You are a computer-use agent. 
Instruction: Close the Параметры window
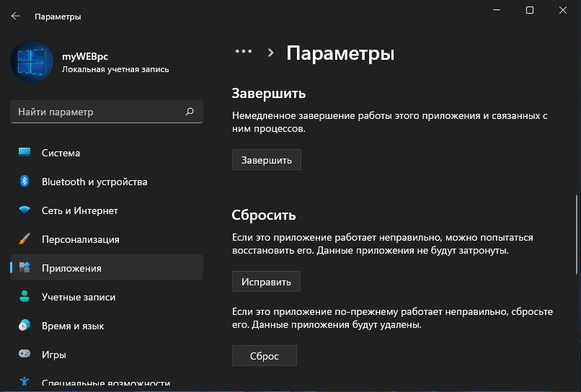pos(563,10)
